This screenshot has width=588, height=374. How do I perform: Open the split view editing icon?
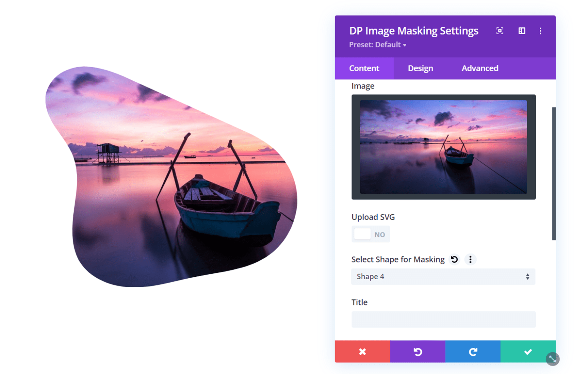coord(522,31)
